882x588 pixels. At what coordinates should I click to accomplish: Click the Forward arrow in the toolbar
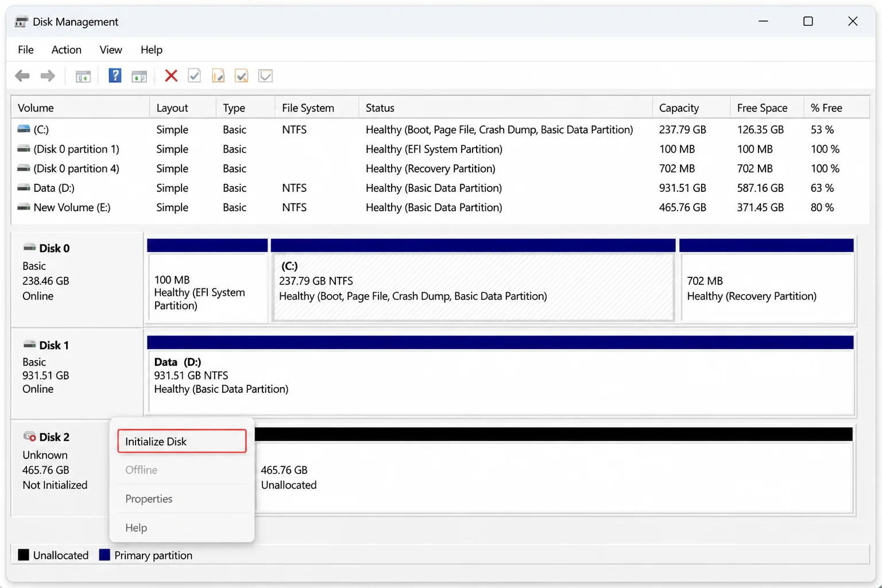click(x=48, y=76)
